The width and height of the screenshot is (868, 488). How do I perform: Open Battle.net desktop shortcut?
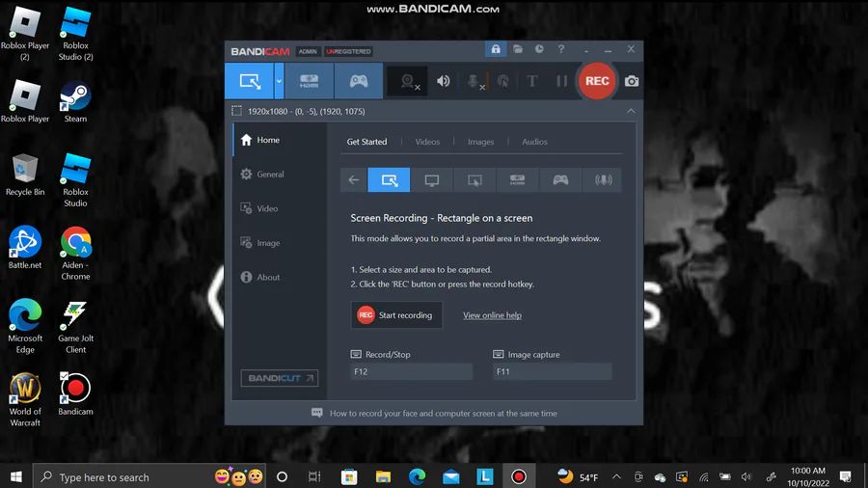pyautogui.click(x=25, y=248)
